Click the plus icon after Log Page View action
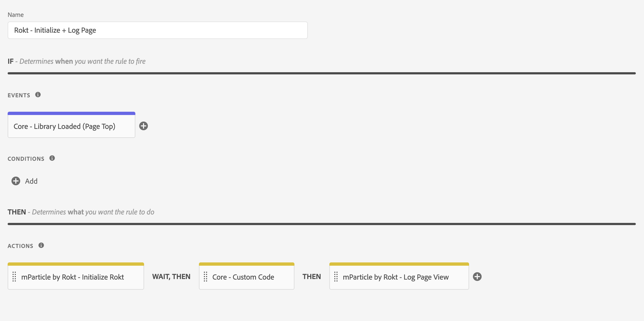 478,276
